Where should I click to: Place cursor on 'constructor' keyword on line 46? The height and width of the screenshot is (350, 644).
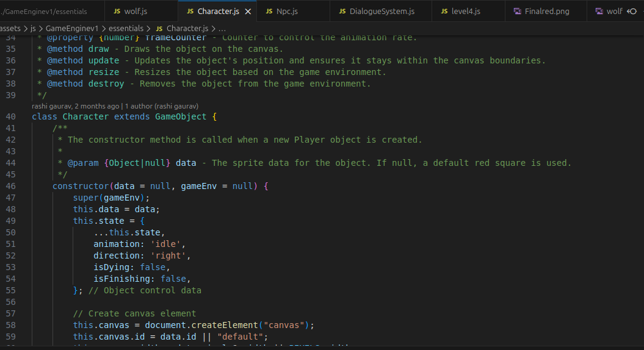(81, 187)
